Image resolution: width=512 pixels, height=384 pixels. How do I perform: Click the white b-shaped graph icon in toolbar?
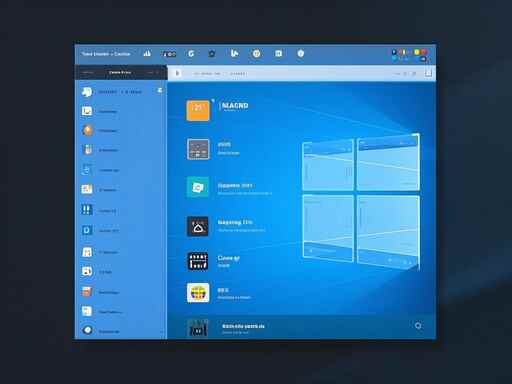point(234,53)
